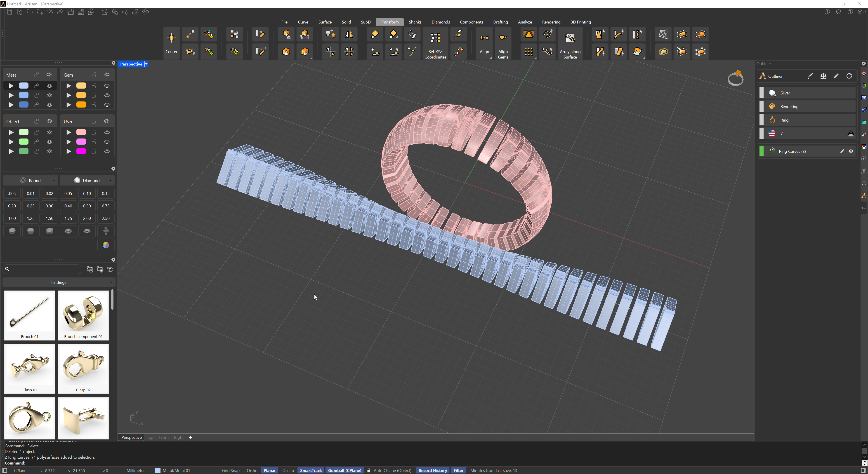Toggle visibility of the Metal layer group
868x474 pixels.
49,75
